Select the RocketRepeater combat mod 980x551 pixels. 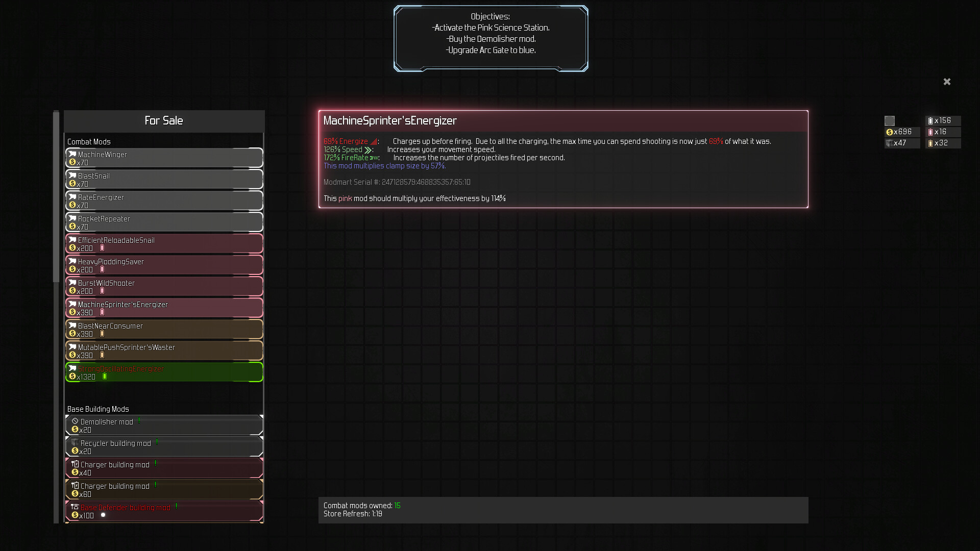(x=163, y=222)
